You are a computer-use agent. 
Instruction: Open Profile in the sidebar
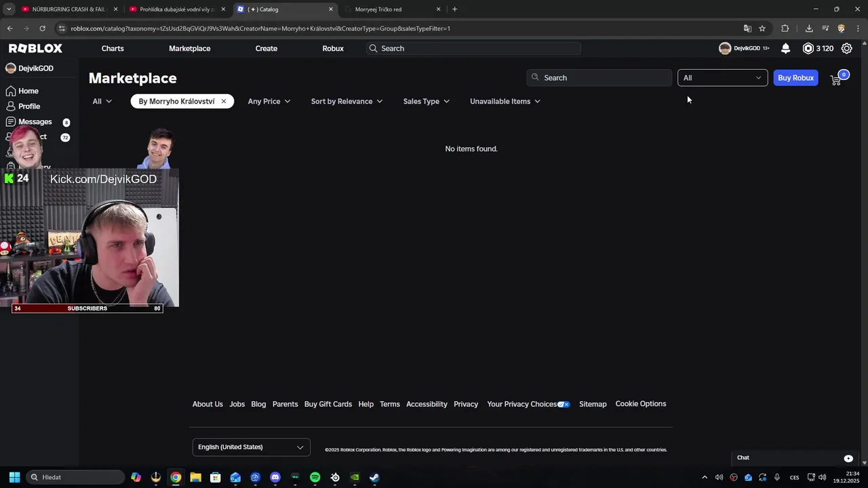[22, 106]
